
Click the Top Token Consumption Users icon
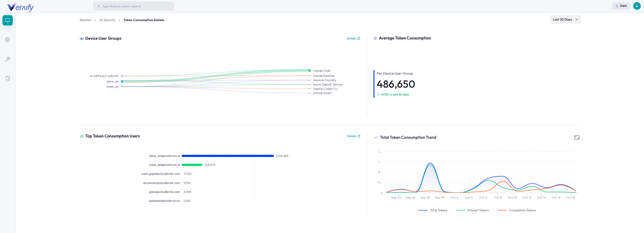pyautogui.click(x=82, y=136)
